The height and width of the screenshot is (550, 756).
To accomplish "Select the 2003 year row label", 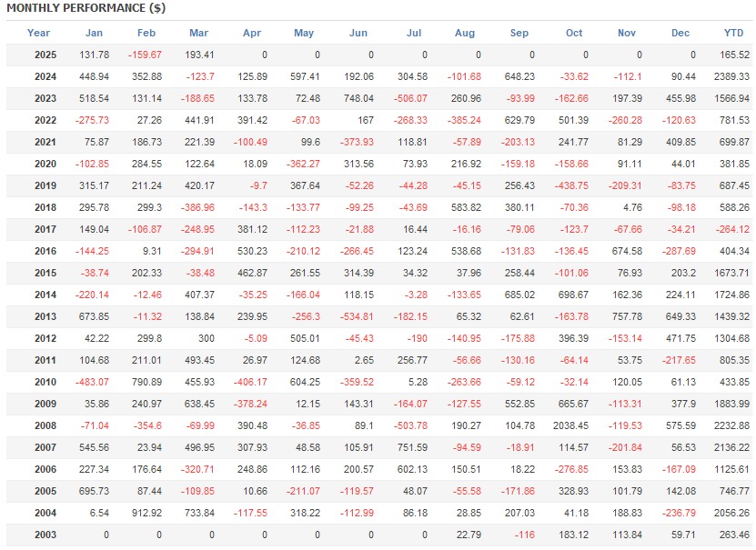I will pos(45,535).
